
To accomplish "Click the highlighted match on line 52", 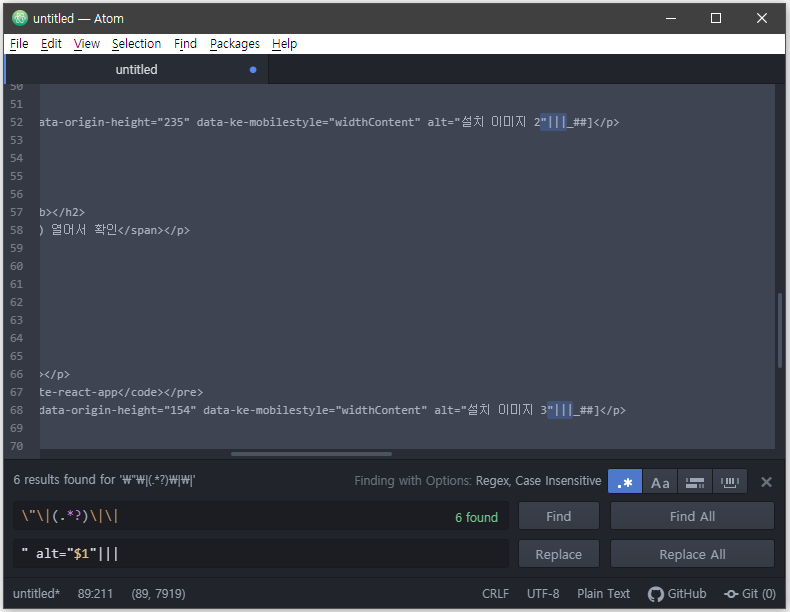I will pos(553,122).
